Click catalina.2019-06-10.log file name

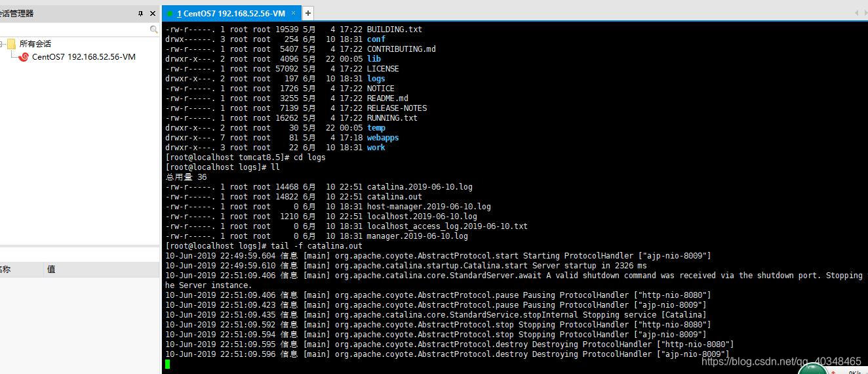[x=420, y=187]
